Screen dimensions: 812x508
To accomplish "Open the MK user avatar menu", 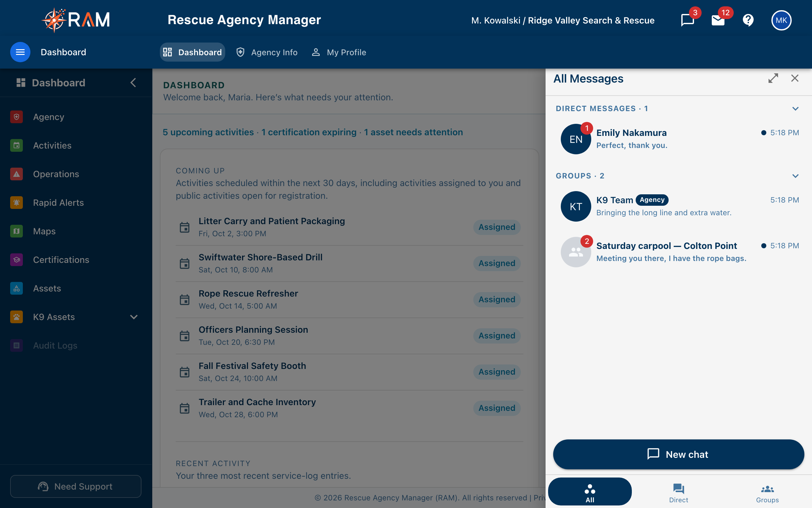I will pyautogui.click(x=781, y=20).
